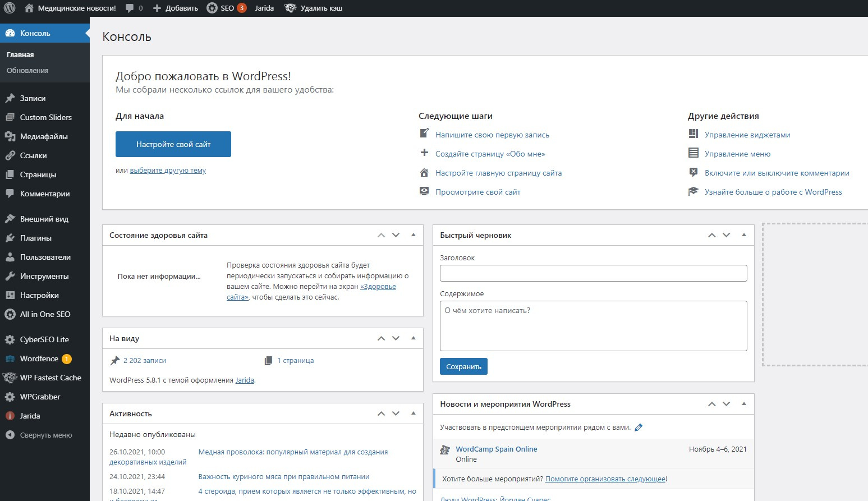This screenshot has width=868, height=501.
Task: Click the red Jarida theme icon in sidebar
Action: click(10, 416)
